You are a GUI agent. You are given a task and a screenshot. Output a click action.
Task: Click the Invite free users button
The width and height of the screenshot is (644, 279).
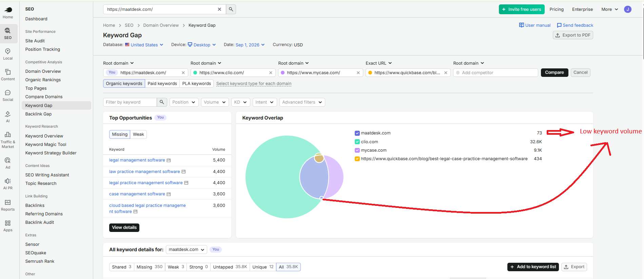(x=522, y=9)
